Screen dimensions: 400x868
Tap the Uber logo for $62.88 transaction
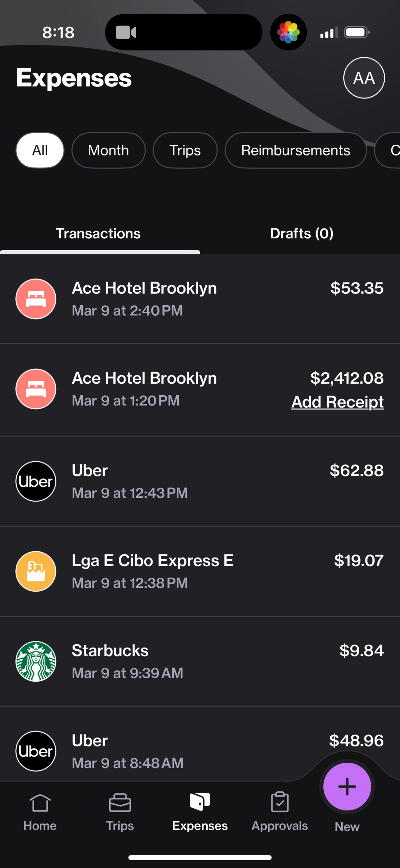[x=36, y=481]
